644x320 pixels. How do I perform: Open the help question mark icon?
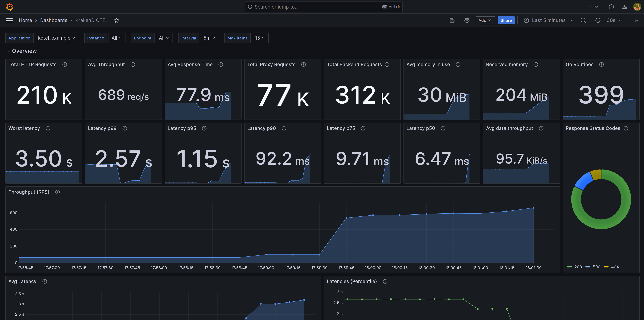pyautogui.click(x=611, y=7)
